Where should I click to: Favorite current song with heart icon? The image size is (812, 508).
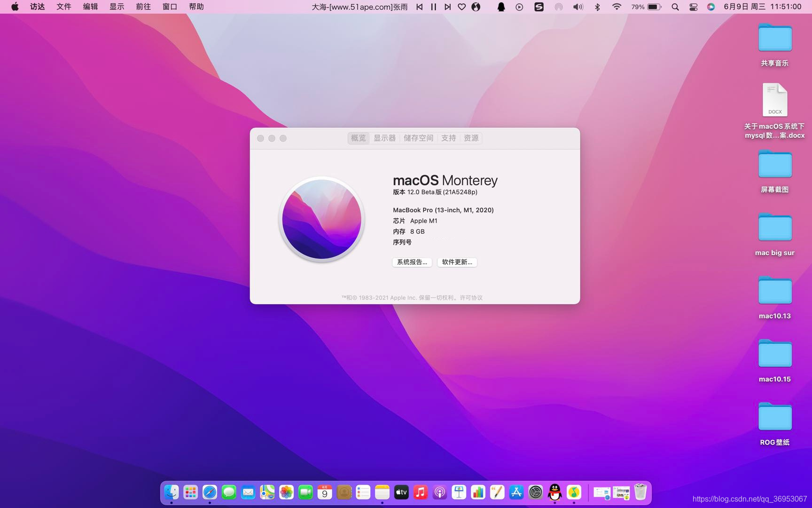tap(462, 7)
